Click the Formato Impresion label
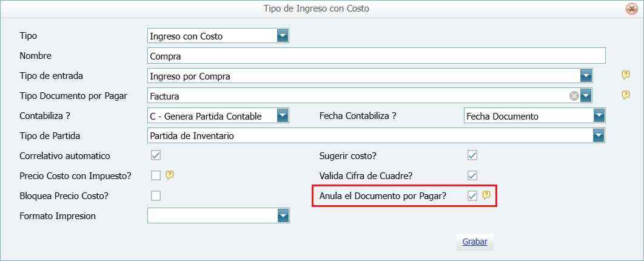Screen dimensions: 644x261 click(58, 216)
